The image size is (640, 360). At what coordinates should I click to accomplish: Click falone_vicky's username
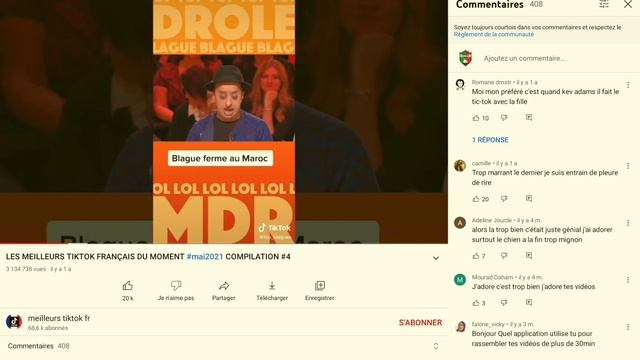point(488,324)
